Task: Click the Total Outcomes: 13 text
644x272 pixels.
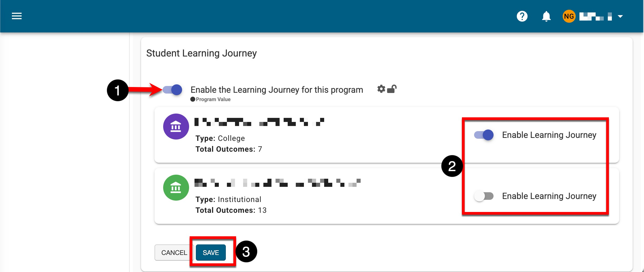Action: pyautogui.click(x=231, y=210)
